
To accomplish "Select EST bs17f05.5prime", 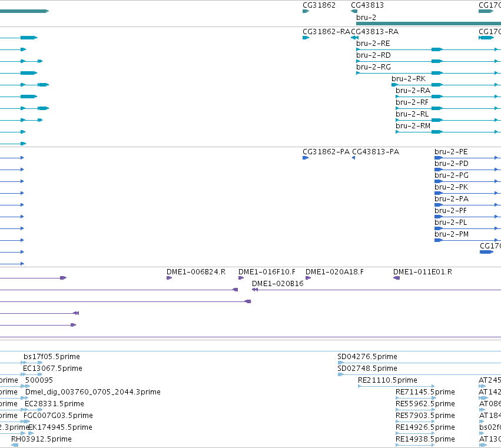I will tap(52, 357).
